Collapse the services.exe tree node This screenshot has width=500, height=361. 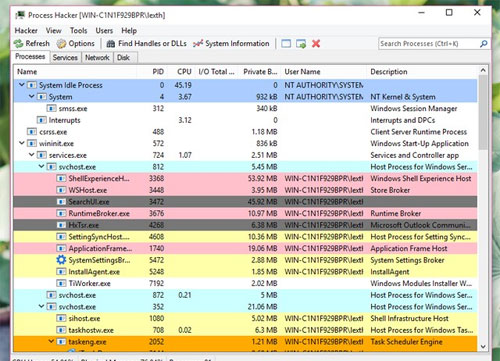point(32,155)
